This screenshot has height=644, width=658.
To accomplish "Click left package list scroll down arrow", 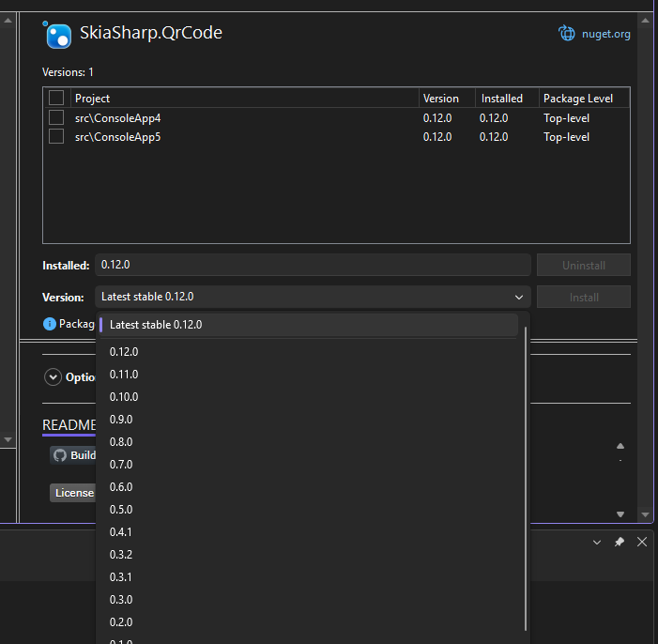I will 8,439.
